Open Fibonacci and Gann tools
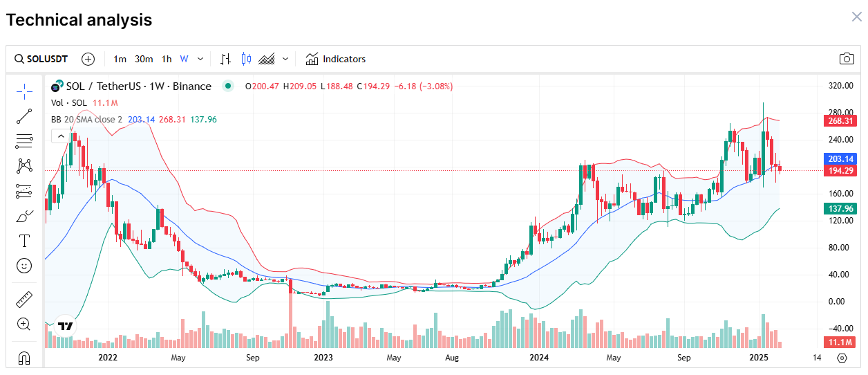The image size is (868, 375). [x=24, y=141]
